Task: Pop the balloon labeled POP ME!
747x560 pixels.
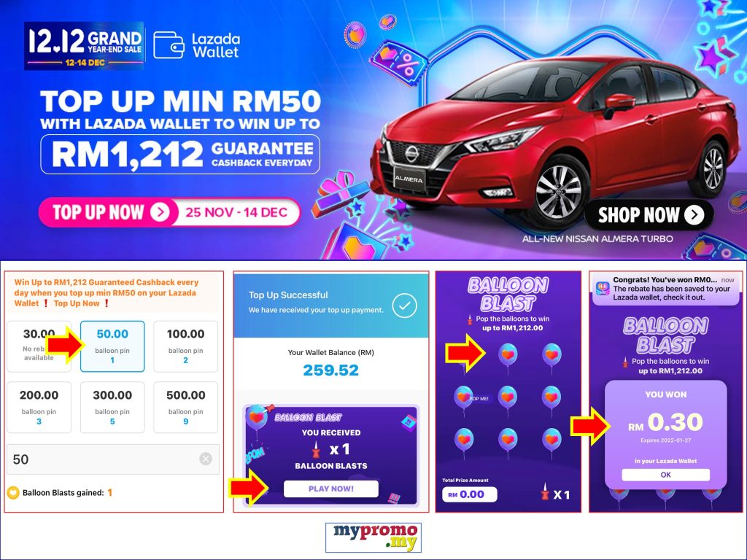Action: pyautogui.click(x=463, y=398)
